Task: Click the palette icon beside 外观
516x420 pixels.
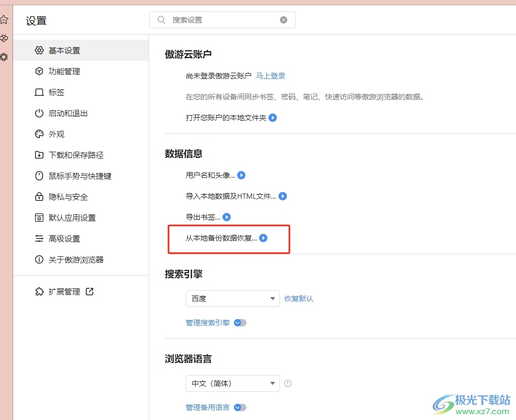Action: click(39, 134)
